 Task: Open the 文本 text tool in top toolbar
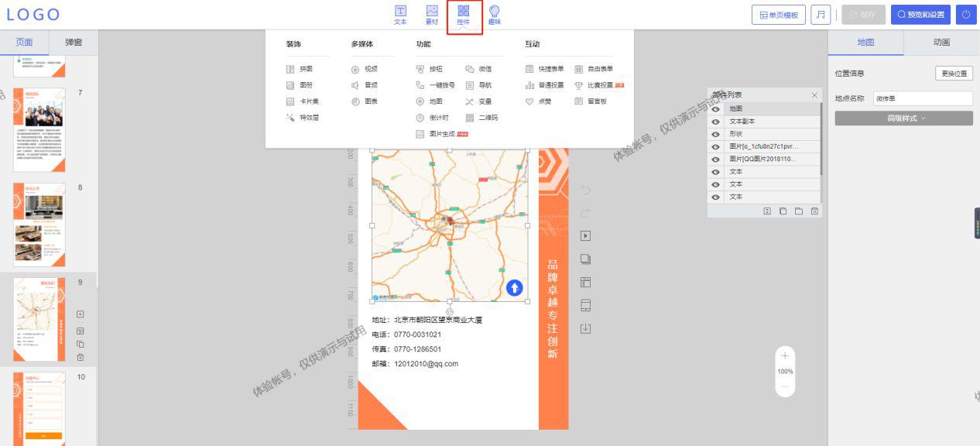point(400,15)
